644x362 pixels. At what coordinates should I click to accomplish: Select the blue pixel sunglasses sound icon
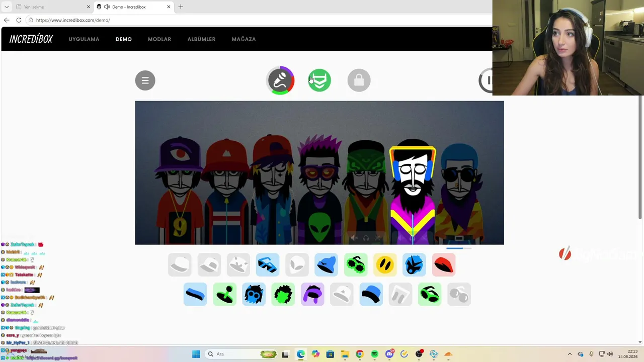point(267,265)
